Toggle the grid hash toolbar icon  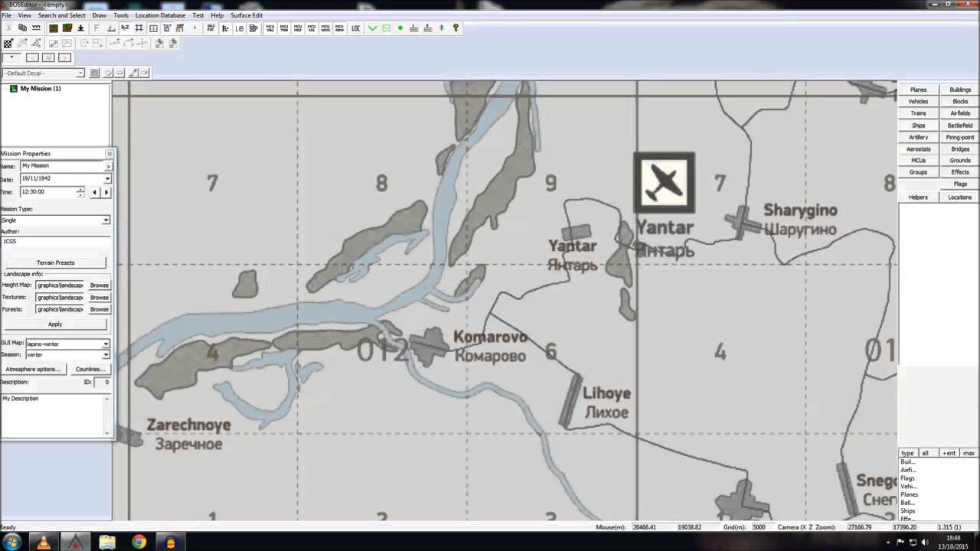pyautogui.click(x=139, y=28)
